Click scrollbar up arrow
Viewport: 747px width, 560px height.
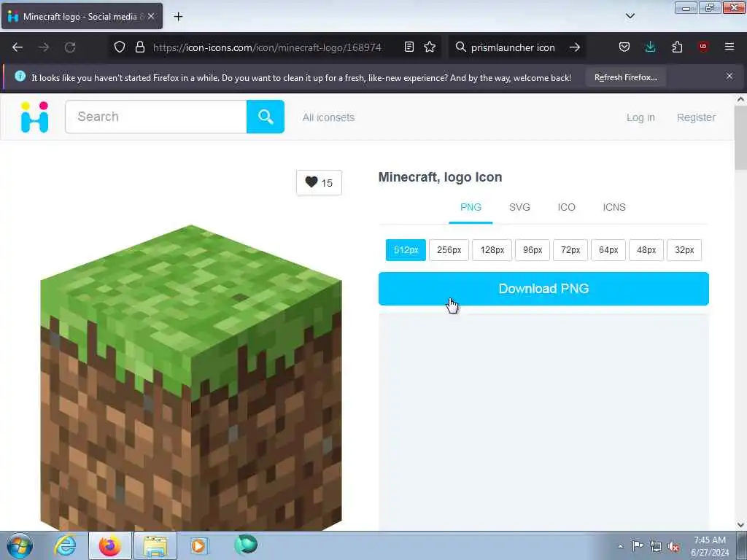pyautogui.click(x=740, y=99)
